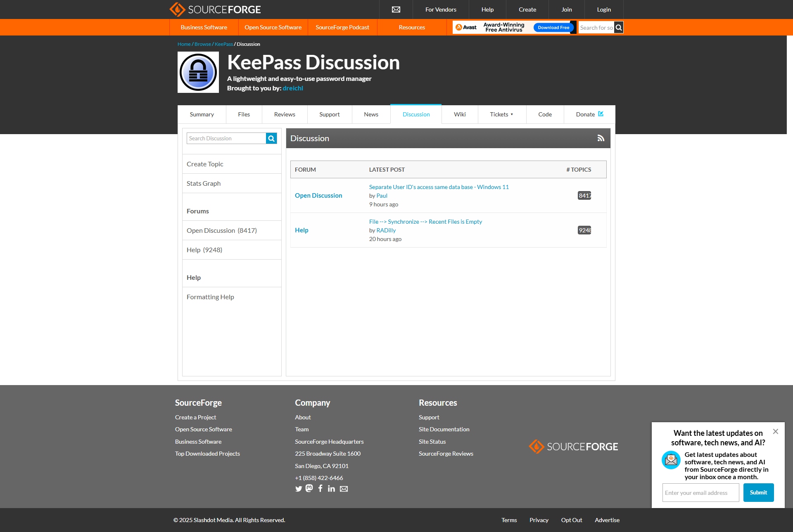Close the newsletter signup popup
793x532 pixels.
coord(775,431)
